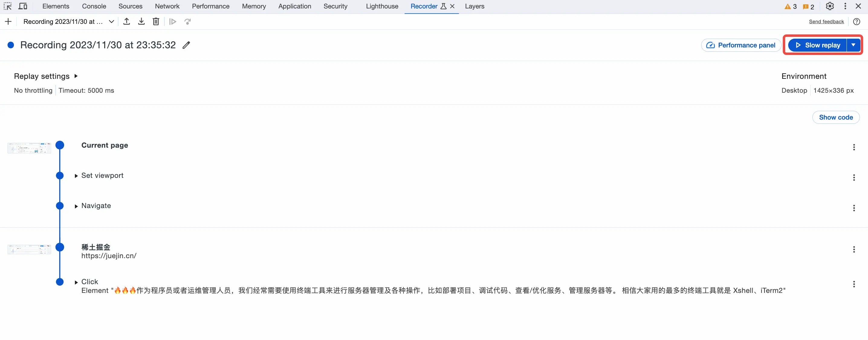Open the help question mark icon
Screen dimensions: 868x340
pos(857,21)
